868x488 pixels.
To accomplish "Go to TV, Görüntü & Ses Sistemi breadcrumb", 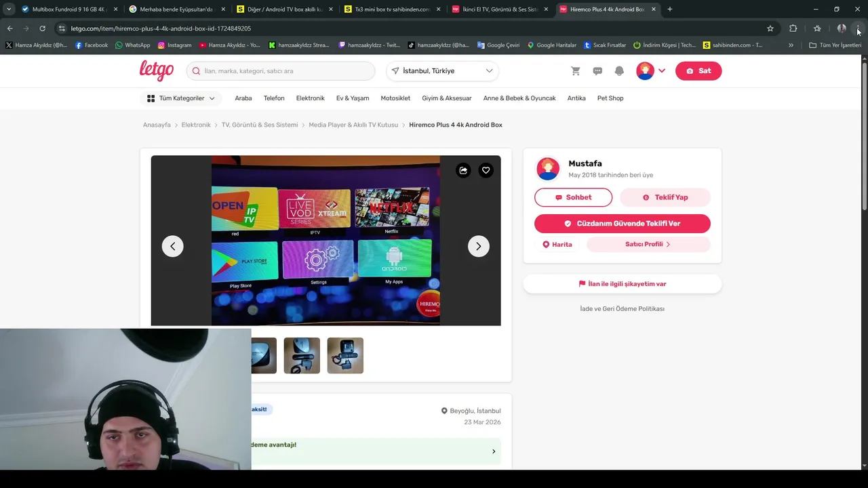I will [x=260, y=125].
